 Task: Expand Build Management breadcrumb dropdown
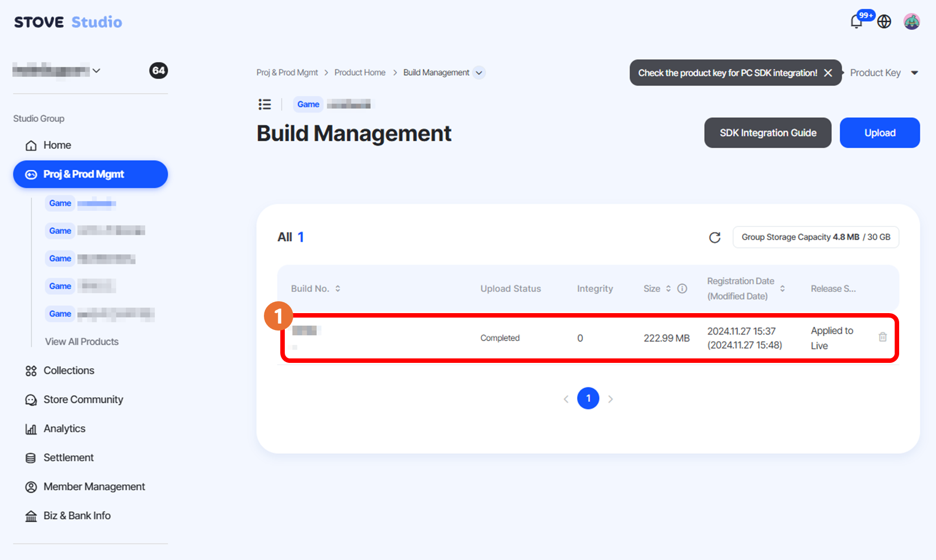(x=479, y=73)
